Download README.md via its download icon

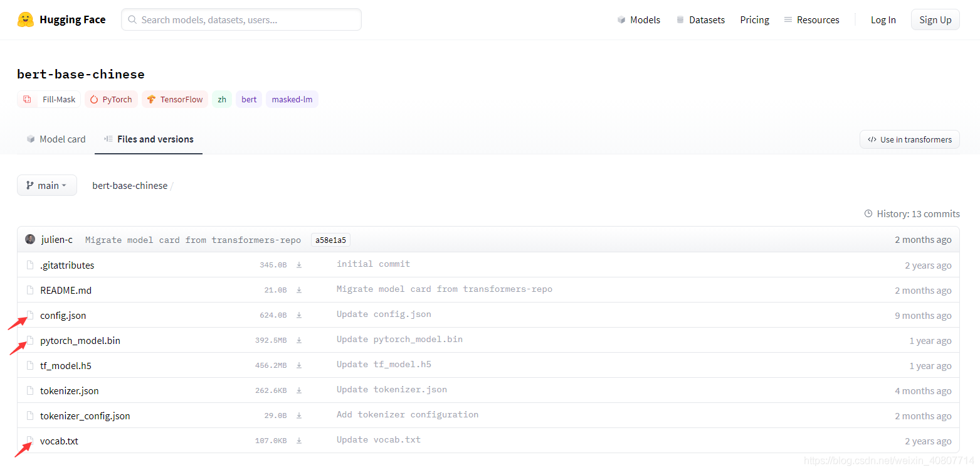[299, 290]
